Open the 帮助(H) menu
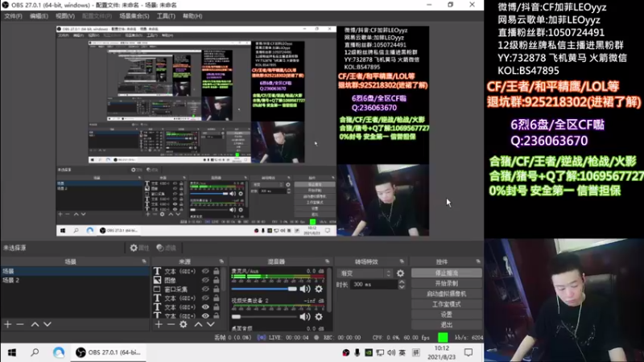This screenshot has width=644, height=362. (x=192, y=16)
